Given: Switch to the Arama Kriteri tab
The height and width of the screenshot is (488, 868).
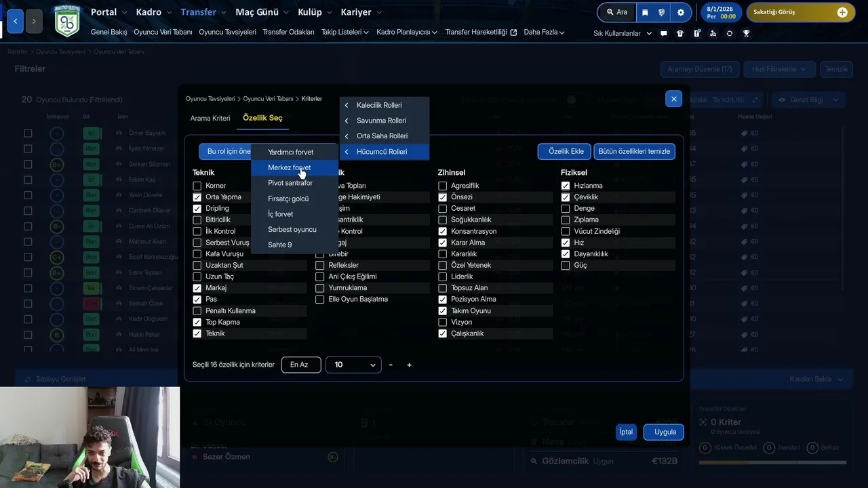Looking at the screenshot, I should (210, 119).
